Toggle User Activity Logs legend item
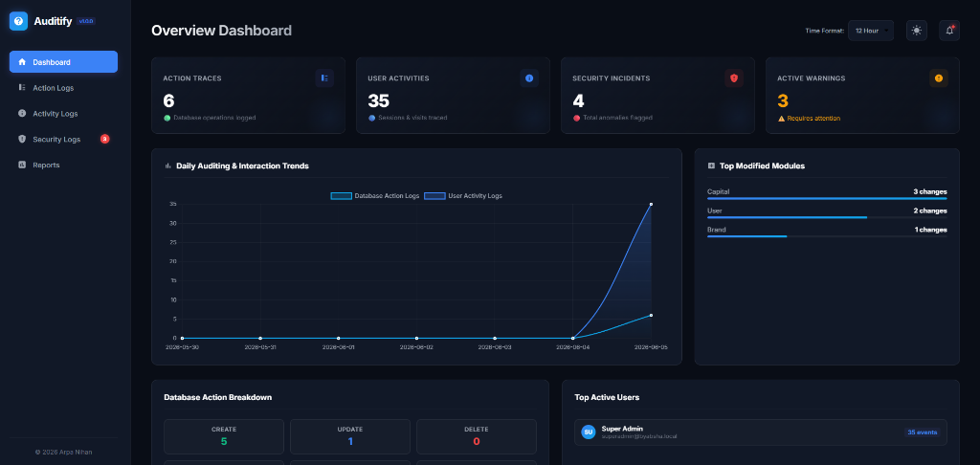Viewport: 980px width, 465px height. click(x=463, y=195)
